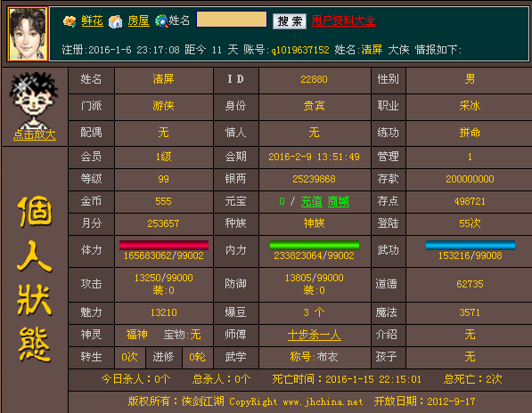Click the 今日杀人：0个 text
The image size is (532, 413).
tap(135, 379)
